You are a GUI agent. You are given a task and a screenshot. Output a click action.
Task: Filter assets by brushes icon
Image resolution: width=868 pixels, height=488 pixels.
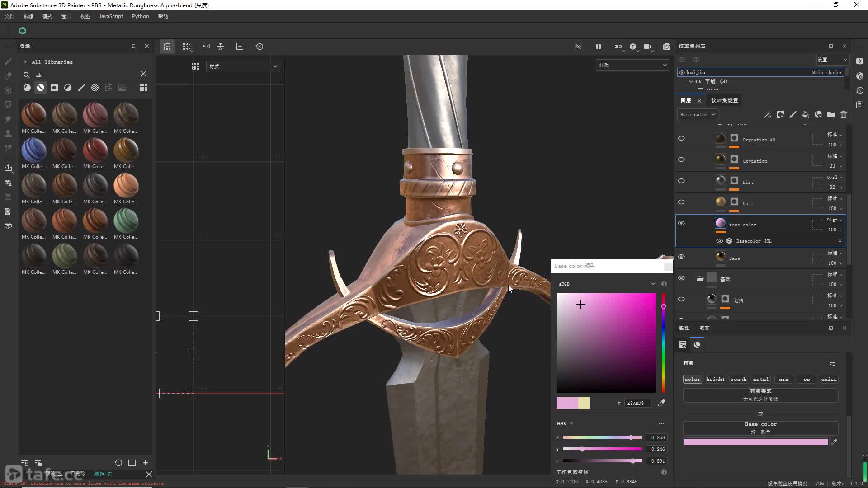click(81, 88)
